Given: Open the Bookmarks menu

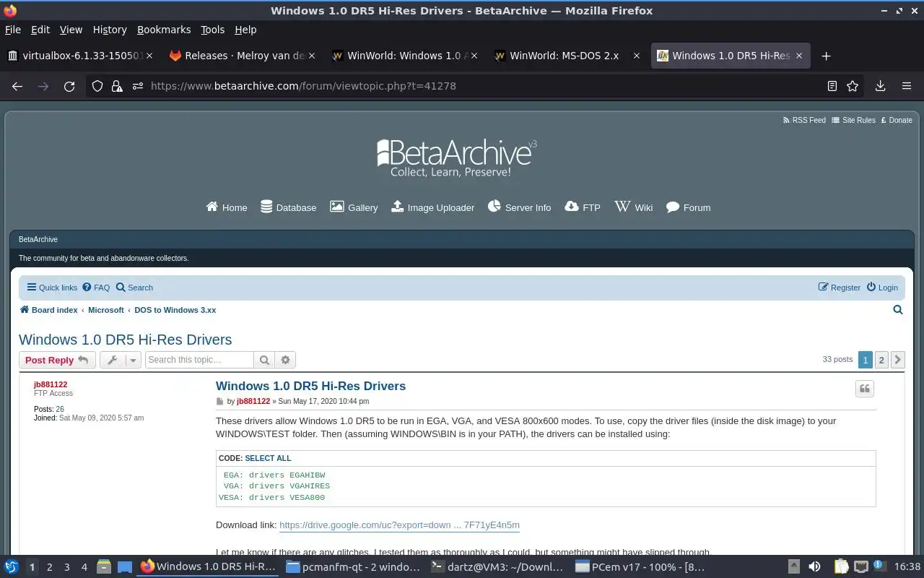Looking at the screenshot, I should tap(164, 30).
